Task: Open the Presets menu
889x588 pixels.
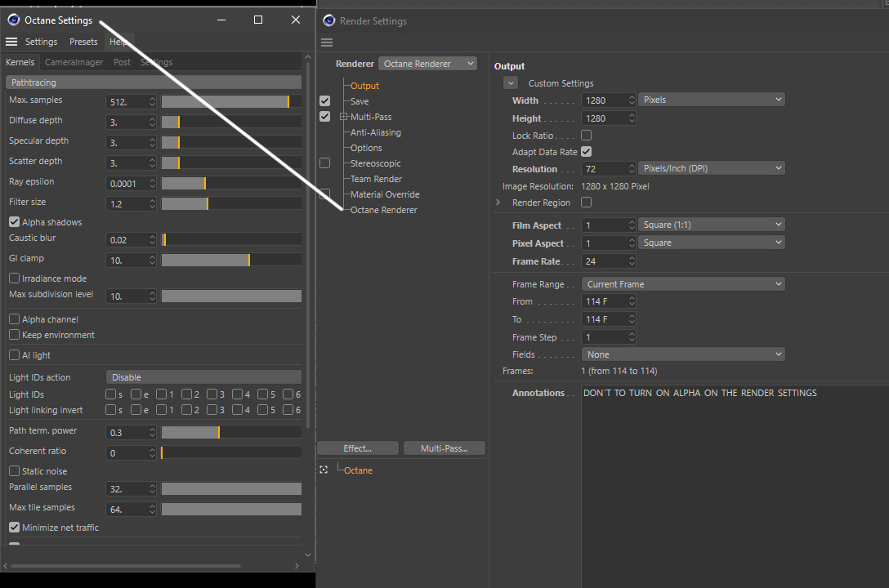Action: tap(83, 42)
